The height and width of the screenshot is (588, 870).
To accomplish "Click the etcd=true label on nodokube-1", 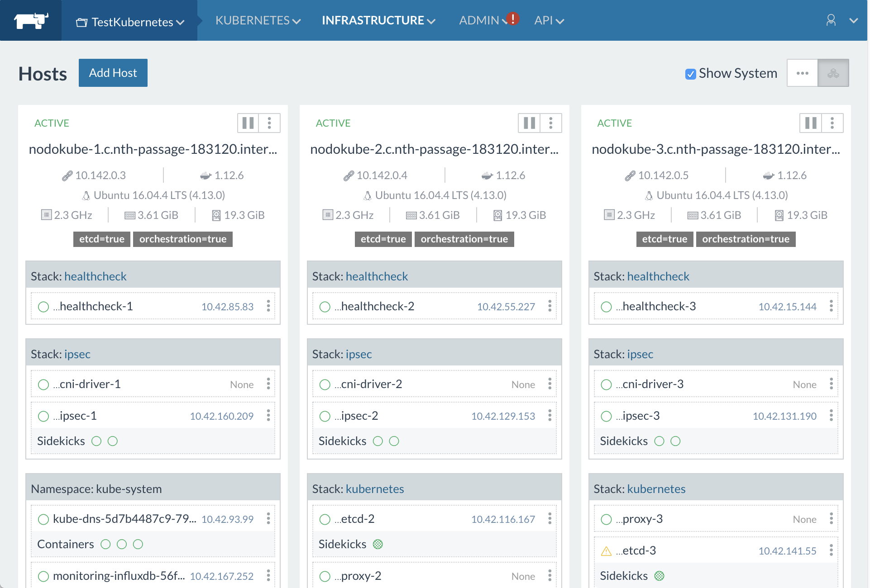I will (102, 239).
